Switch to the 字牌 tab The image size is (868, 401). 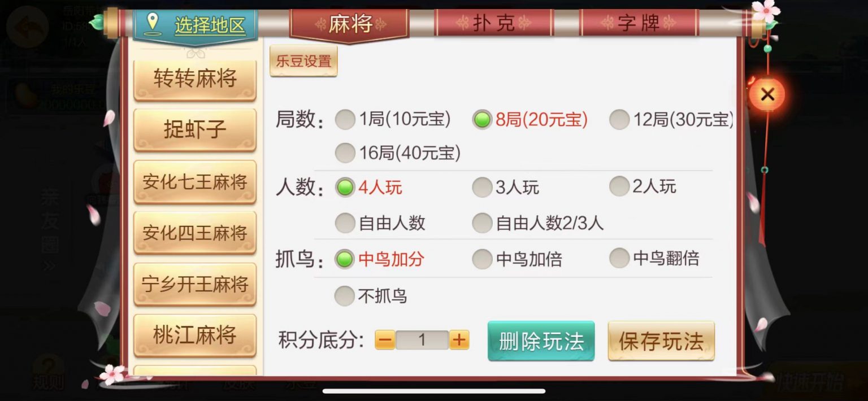(x=639, y=23)
